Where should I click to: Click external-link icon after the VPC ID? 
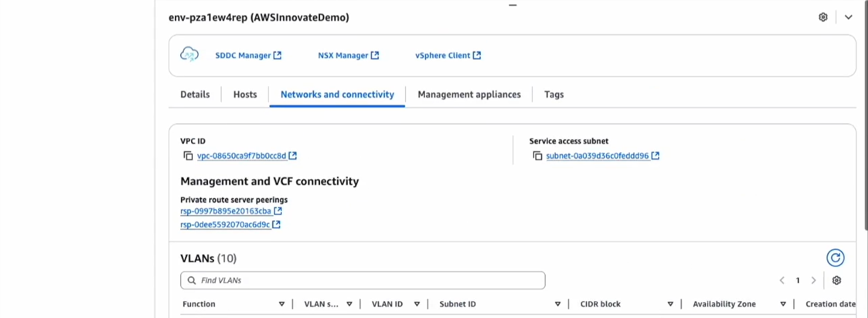(x=292, y=156)
